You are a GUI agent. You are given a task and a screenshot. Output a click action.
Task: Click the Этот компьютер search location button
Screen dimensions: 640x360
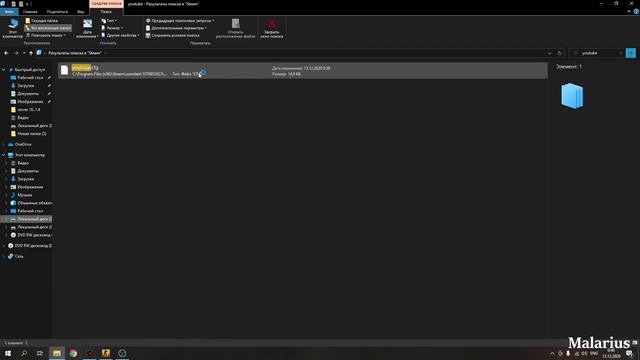click(x=13, y=28)
